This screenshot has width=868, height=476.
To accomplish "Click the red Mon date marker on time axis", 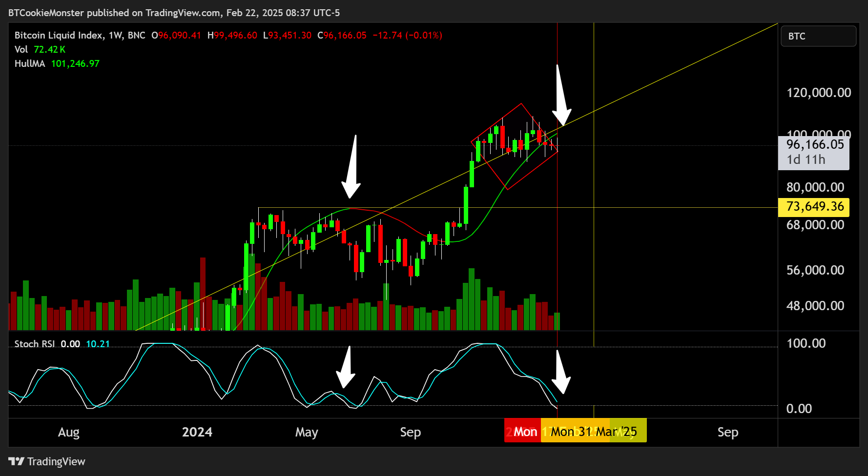I will (x=522, y=430).
